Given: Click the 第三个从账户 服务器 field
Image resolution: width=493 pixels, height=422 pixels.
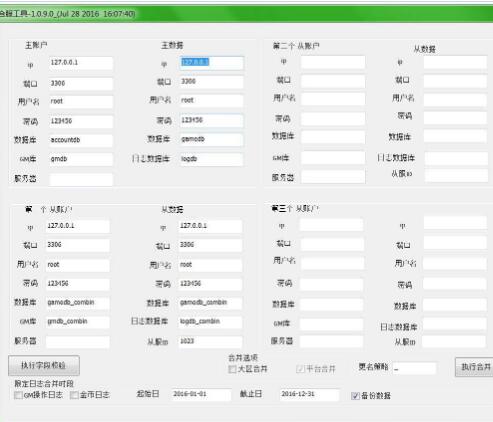Looking at the screenshot, I should (x=331, y=341).
